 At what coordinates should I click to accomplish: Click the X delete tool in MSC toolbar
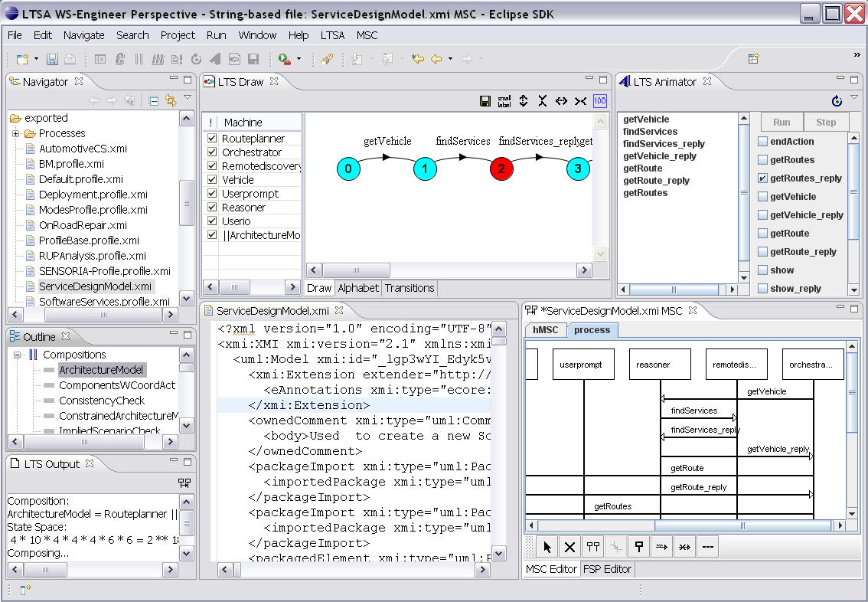(569, 547)
